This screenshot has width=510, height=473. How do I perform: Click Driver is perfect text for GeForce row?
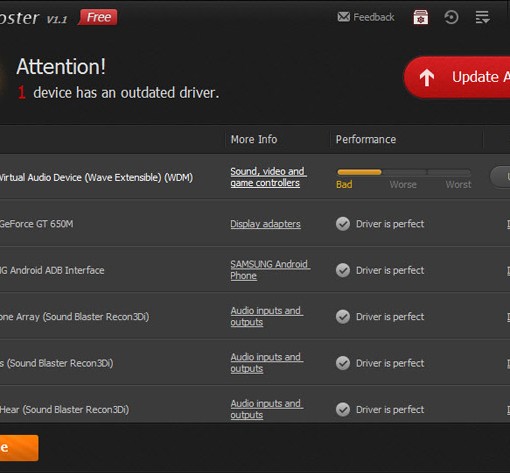(x=390, y=224)
